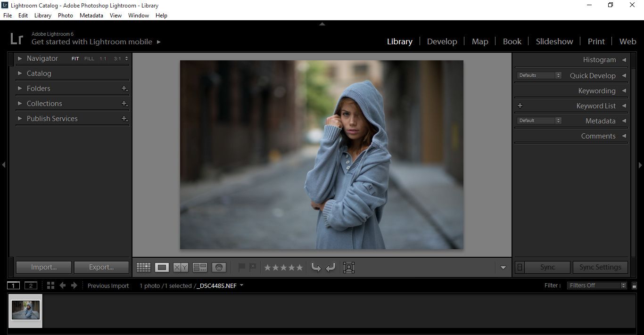Flag photo as rejected
Screen dimensions: 644x335
coord(252,267)
